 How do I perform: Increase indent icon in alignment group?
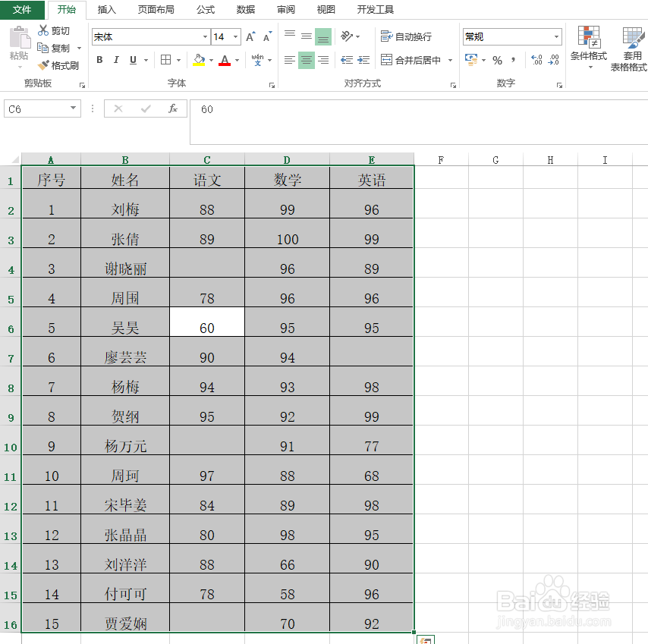click(x=363, y=61)
